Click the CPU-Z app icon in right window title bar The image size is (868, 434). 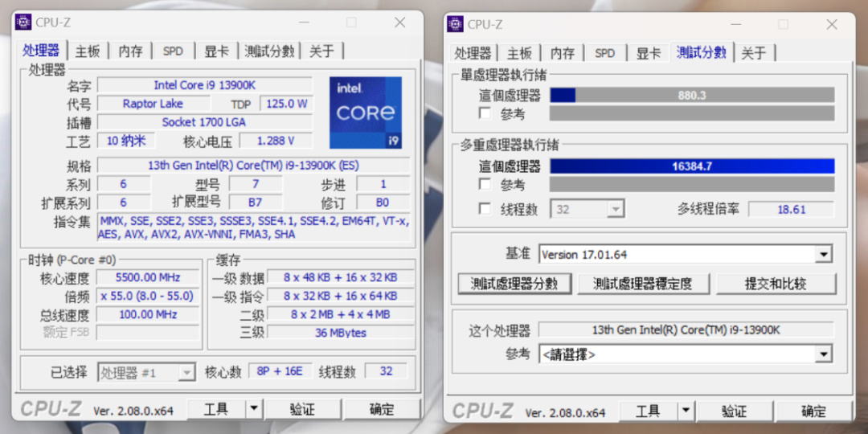coord(455,24)
